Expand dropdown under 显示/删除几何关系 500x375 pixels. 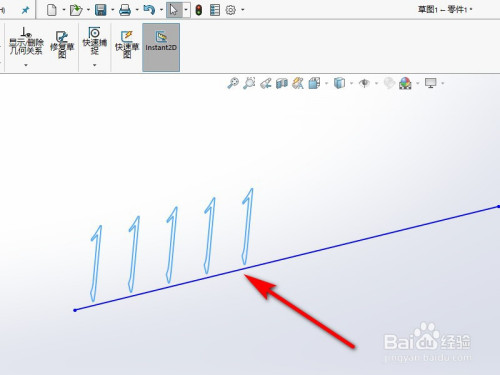(26, 65)
